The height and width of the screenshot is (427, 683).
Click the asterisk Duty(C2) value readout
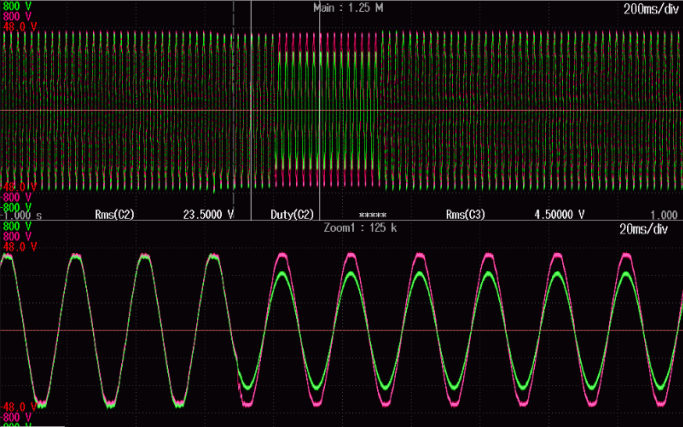point(372,215)
